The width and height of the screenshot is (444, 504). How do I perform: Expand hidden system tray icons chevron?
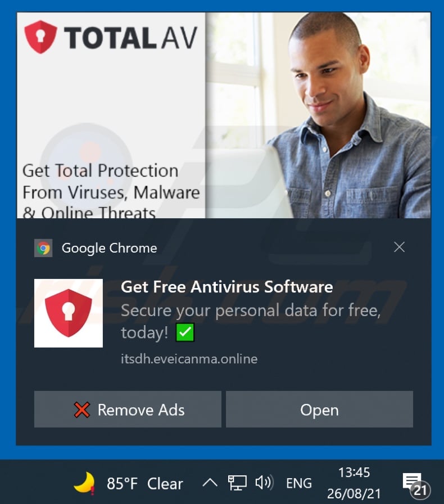click(x=210, y=483)
